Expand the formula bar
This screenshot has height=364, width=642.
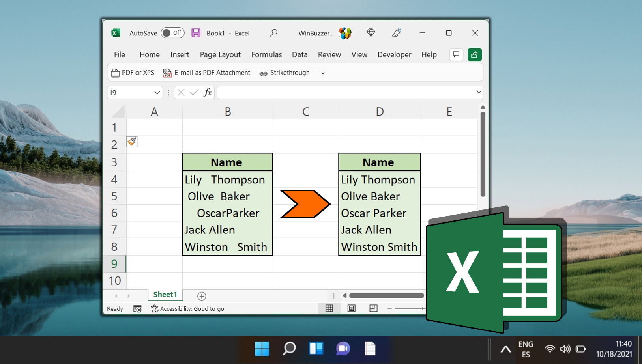point(479,92)
